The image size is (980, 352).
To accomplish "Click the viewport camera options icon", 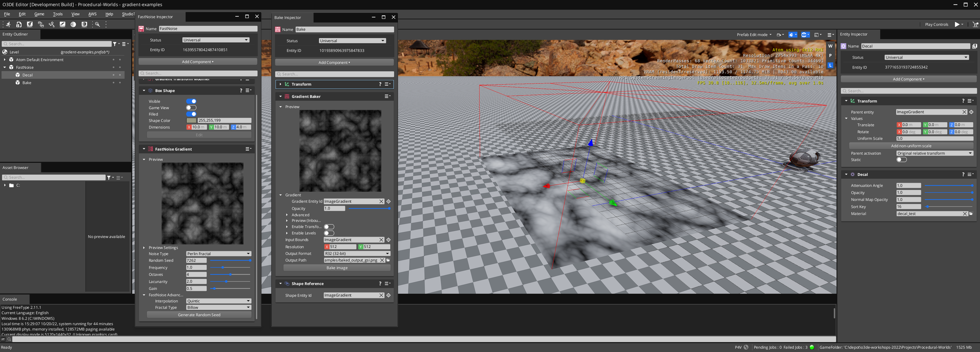I will point(779,35).
